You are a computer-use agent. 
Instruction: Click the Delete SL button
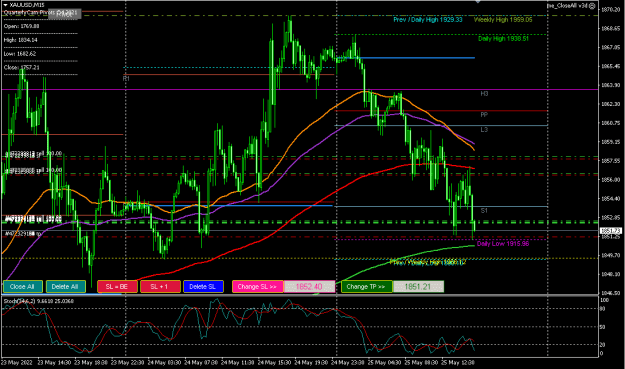point(203,287)
